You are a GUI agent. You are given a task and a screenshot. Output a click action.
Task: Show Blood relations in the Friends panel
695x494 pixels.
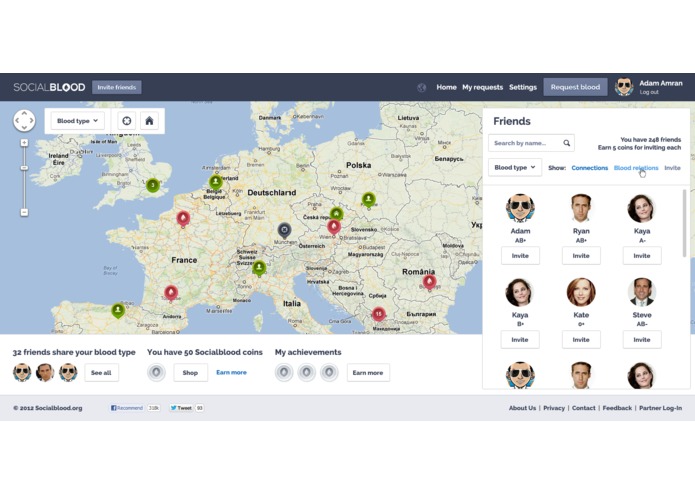pyautogui.click(x=636, y=168)
